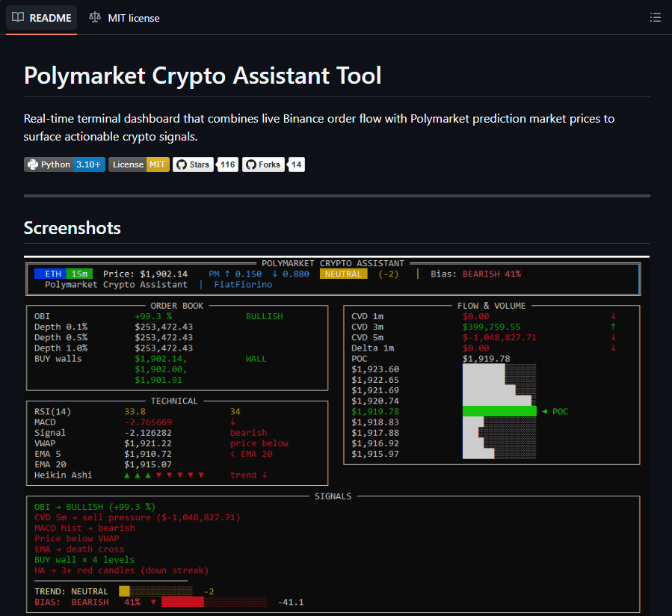This screenshot has height=616, width=672.
Task: Click the GitHub Forks badge
Action: coord(263,164)
